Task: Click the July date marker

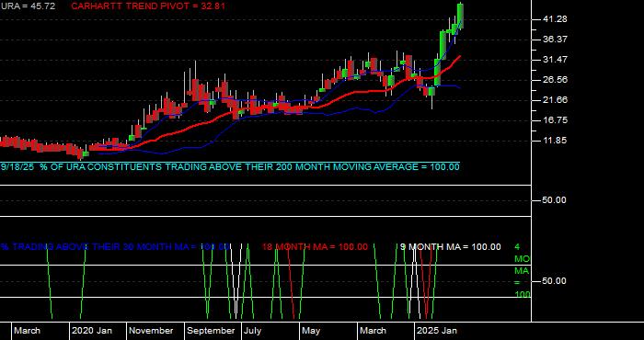Action: [x=252, y=331]
